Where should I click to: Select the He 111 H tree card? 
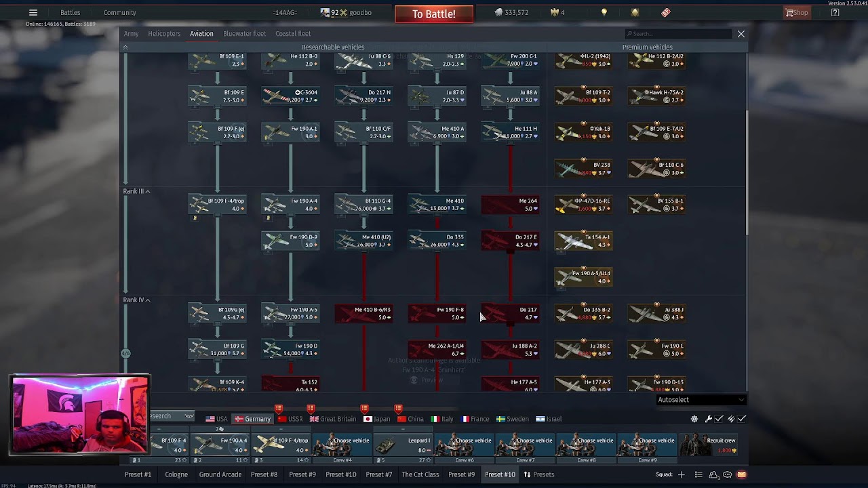tap(510, 132)
